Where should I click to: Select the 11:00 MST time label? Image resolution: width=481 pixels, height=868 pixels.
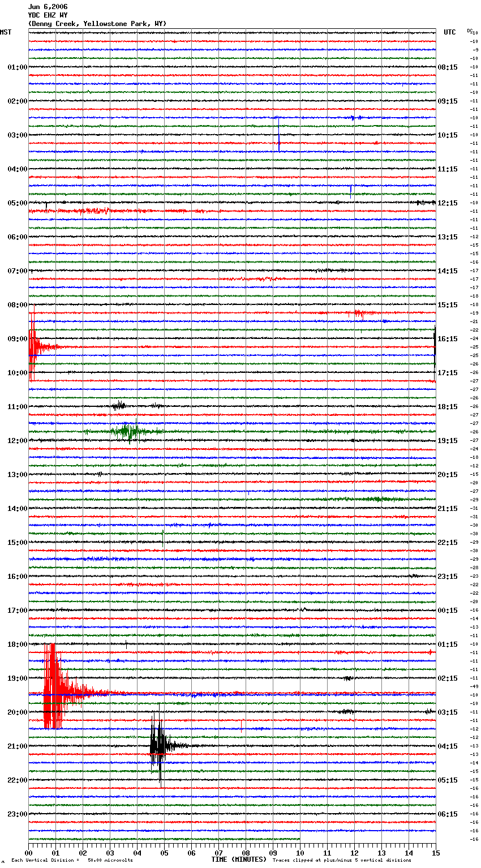click(18, 407)
